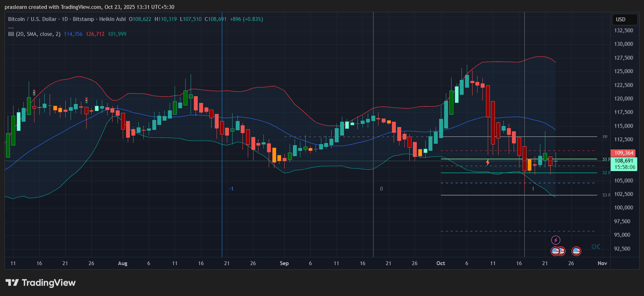Click the vertical line marker labeled 0
The height and width of the screenshot is (296, 644).
pyautogui.click(x=381, y=189)
